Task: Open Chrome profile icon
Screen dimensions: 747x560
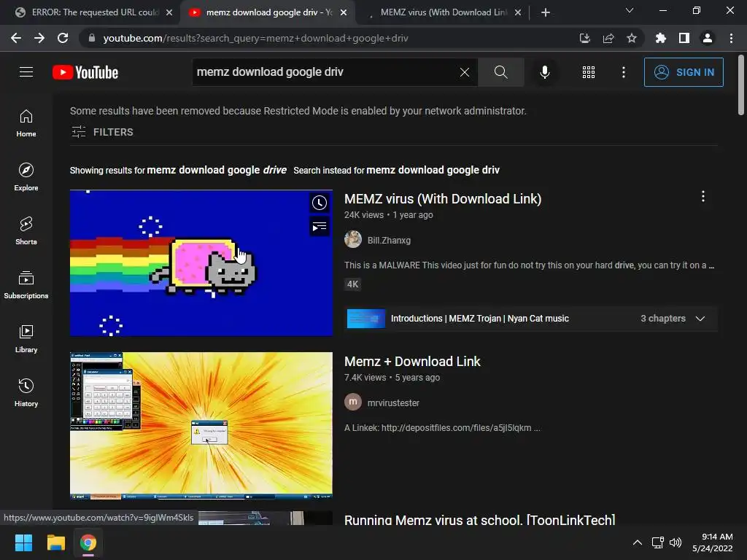Action: [x=708, y=38]
